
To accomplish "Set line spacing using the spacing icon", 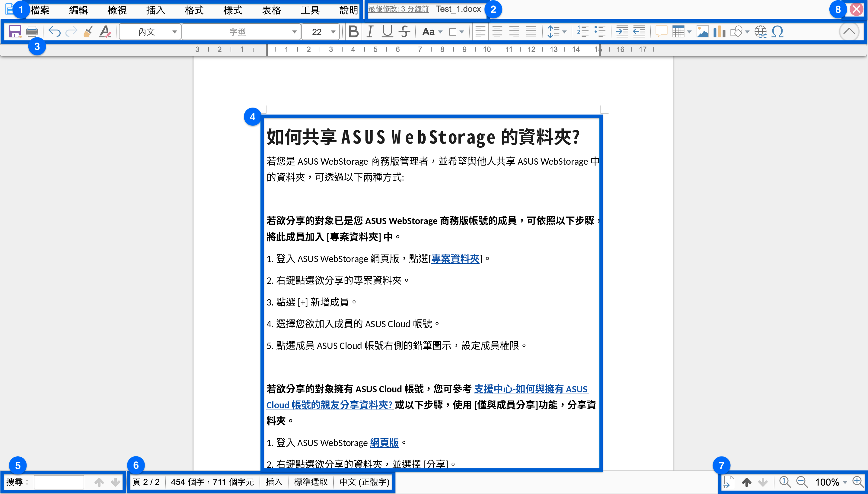I will pos(553,32).
